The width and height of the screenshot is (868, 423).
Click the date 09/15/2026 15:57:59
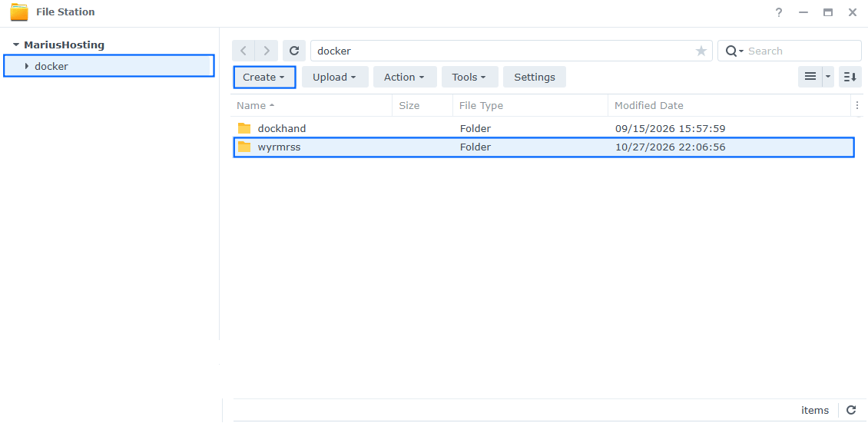point(671,128)
